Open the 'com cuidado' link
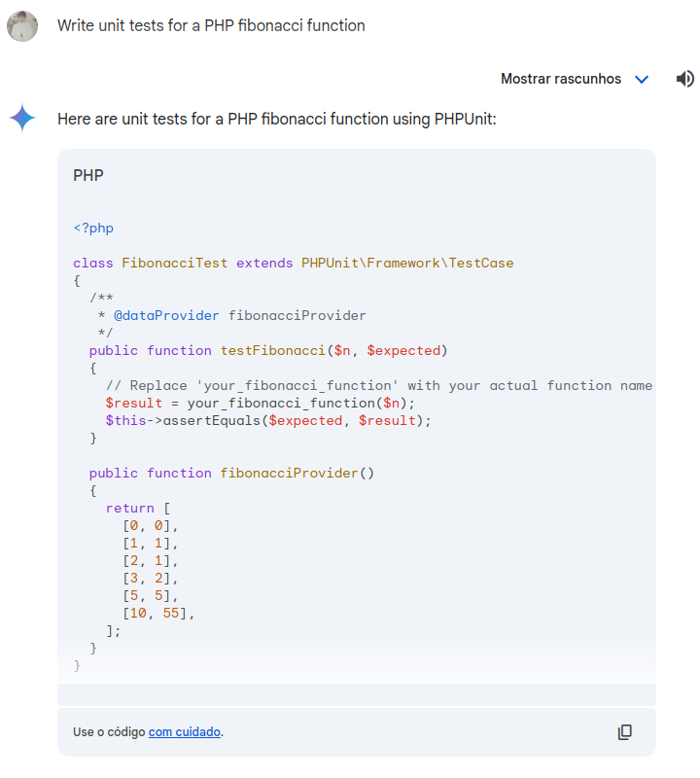Screen dimensions: 700x778 185,732
